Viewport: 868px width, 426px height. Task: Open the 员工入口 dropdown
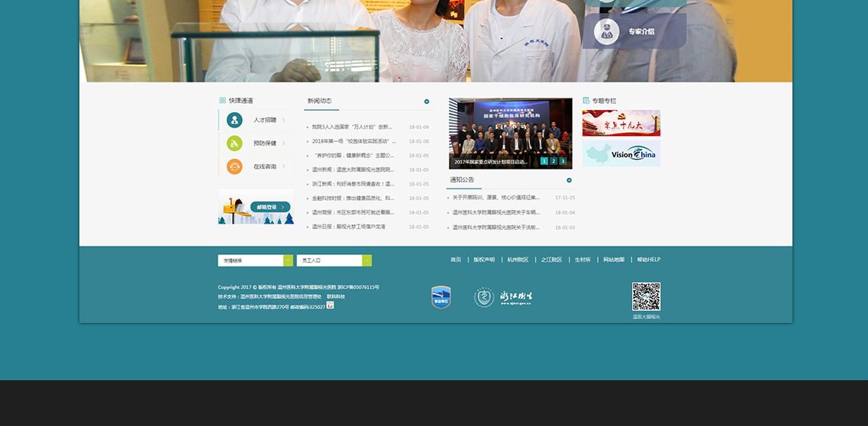366,260
